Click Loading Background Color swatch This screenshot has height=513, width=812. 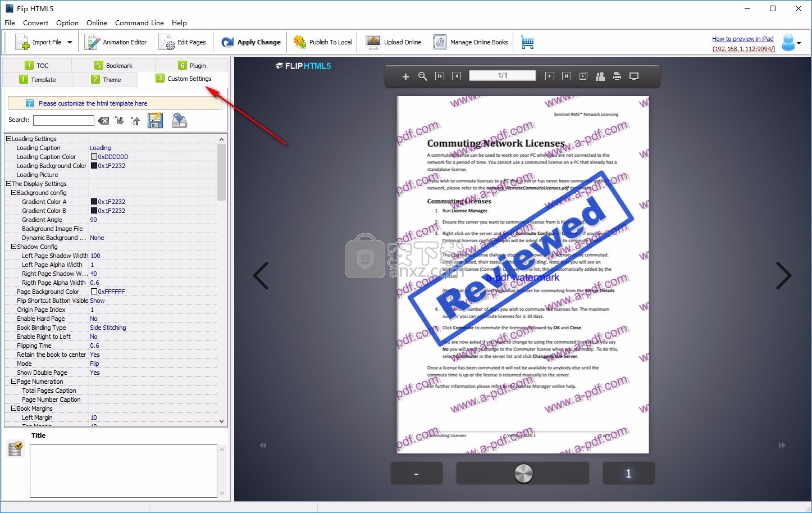tap(94, 166)
